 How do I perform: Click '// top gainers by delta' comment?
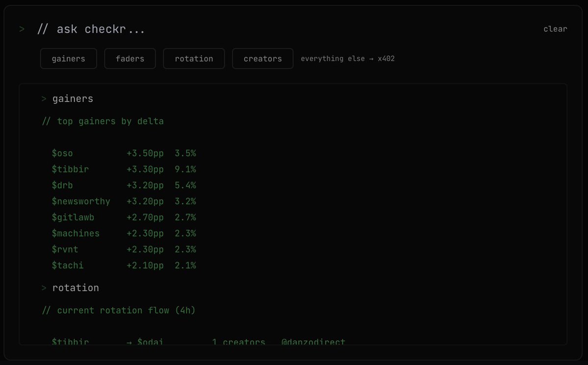103,122
